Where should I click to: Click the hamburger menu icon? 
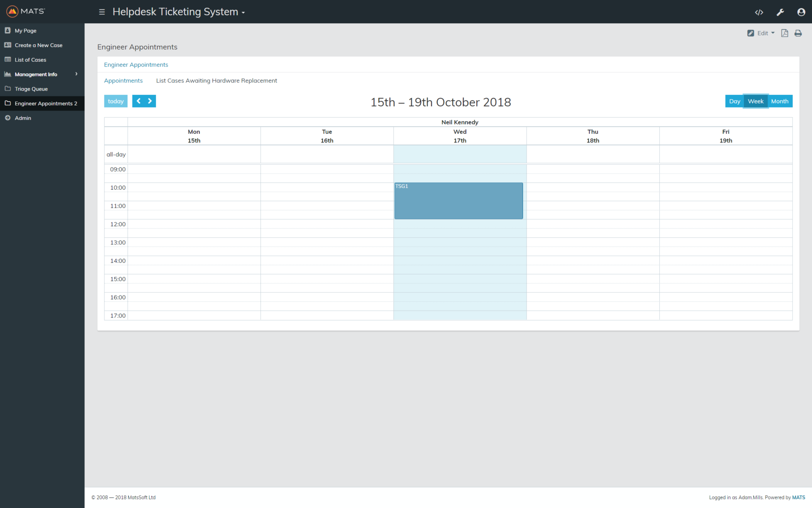(x=101, y=12)
